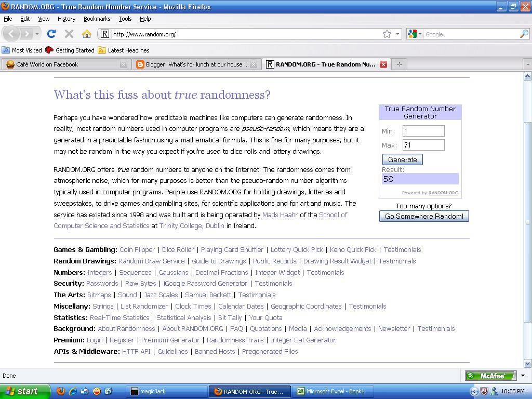
Task: Open a new tab with plus button
Action: [400, 64]
